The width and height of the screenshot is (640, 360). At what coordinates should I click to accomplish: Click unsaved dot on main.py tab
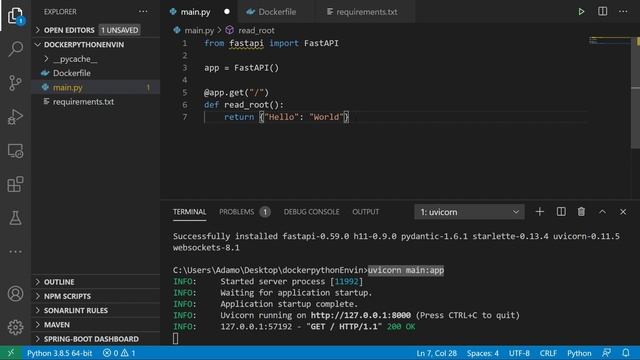(x=227, y=11)
